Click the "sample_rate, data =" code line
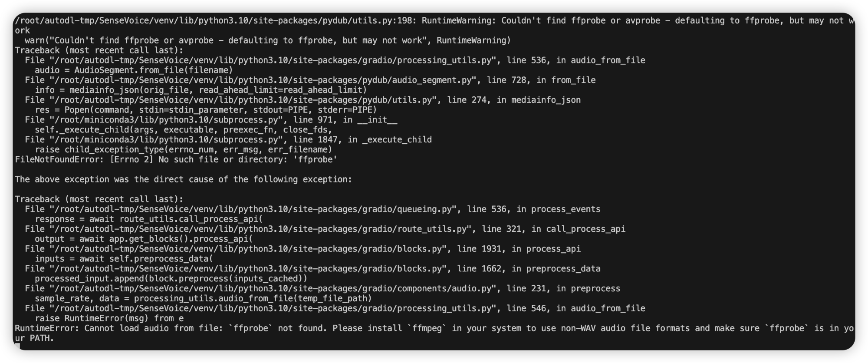Image resolution: width=868 pixels, height=363 pixels. (x=203, y=299)
